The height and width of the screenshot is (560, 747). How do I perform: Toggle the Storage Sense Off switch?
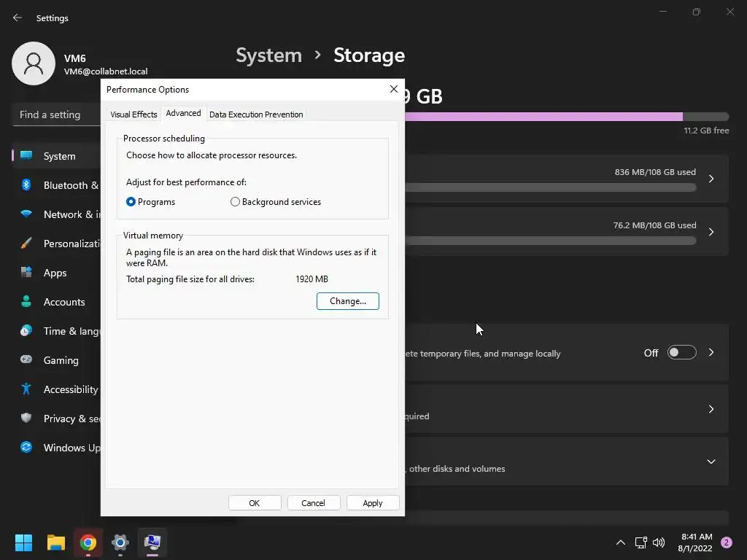click(682, 352)
